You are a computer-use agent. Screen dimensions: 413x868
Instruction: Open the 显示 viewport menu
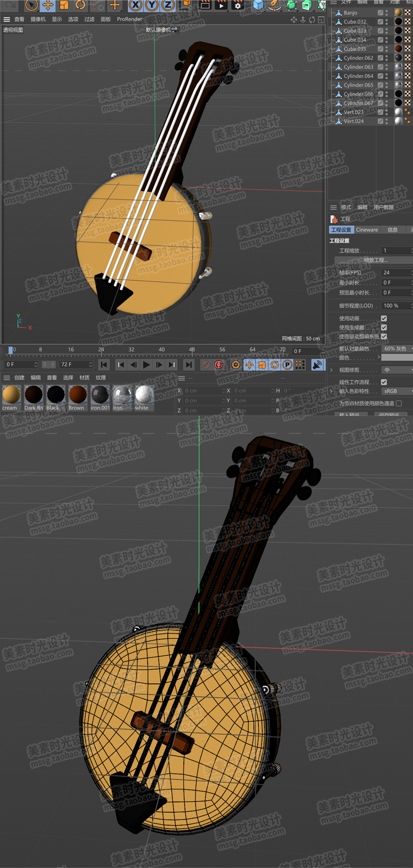pos(57,19)
